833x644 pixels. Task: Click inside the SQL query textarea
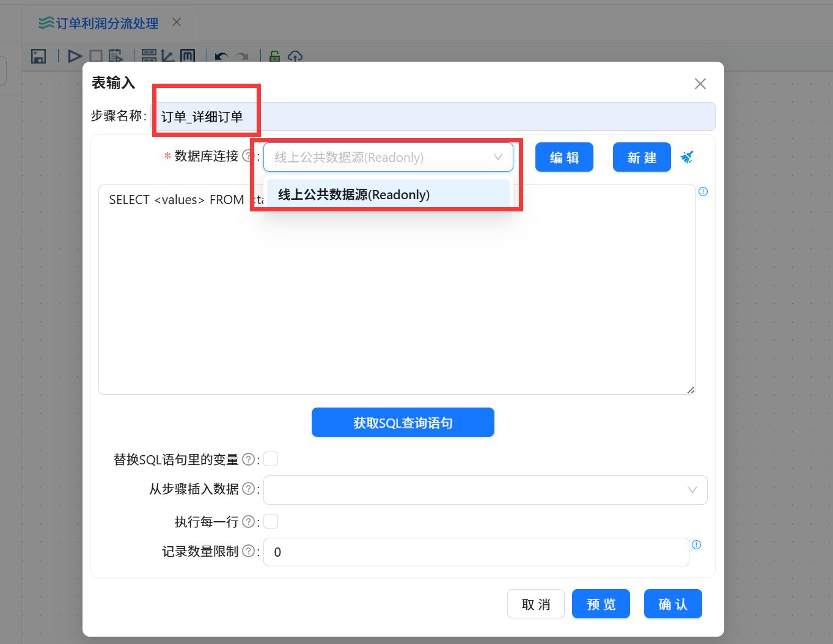click(x=397, y=290)
